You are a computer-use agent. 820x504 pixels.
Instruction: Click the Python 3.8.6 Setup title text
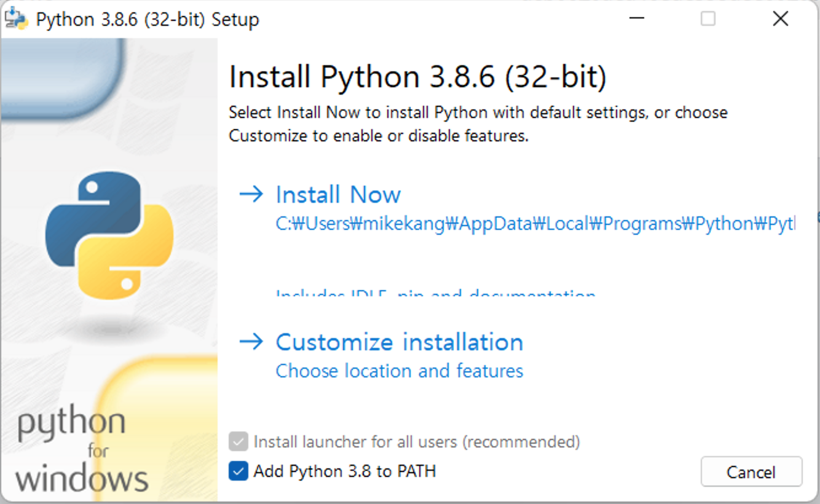(148, 20)
